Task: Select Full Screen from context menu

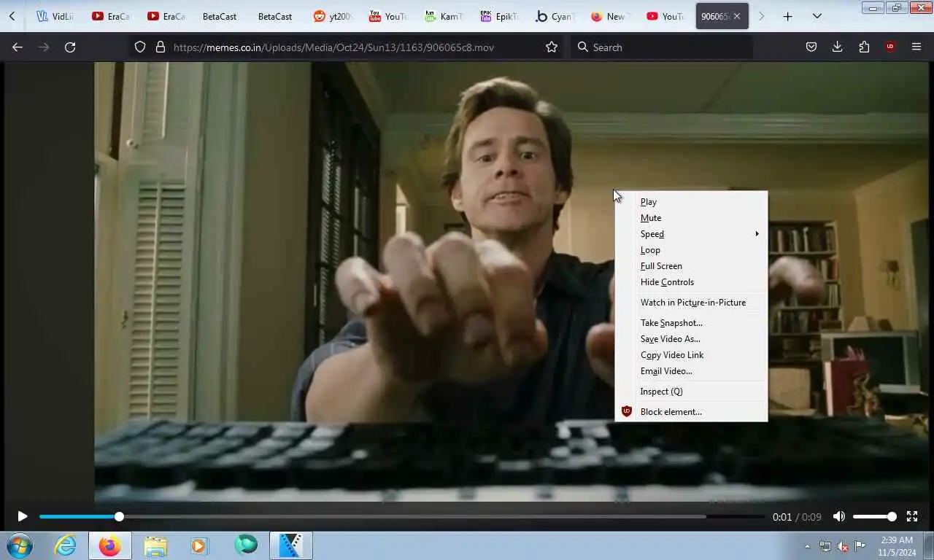Action: pos(691,266)
